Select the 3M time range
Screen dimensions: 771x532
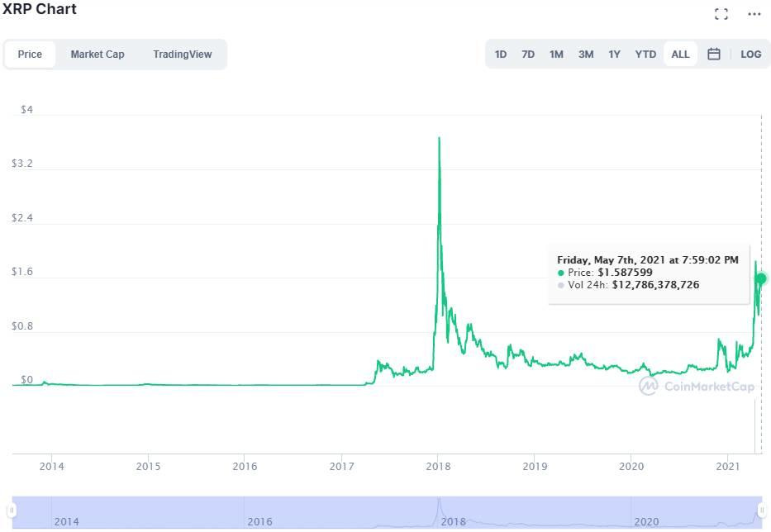pyautogui.click(x=586, y=55)
